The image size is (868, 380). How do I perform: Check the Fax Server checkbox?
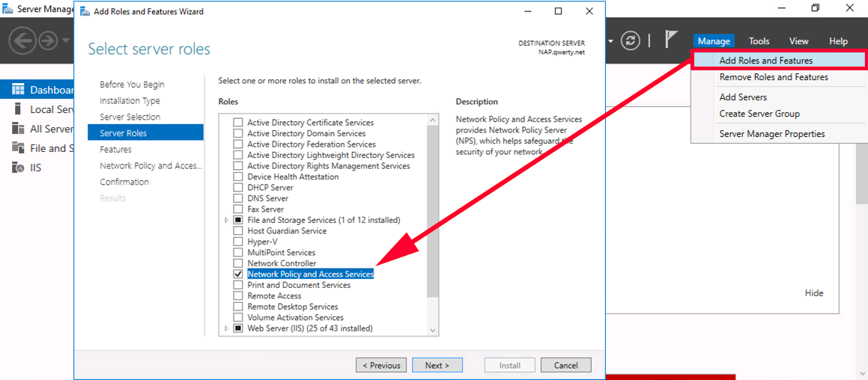point(238,209)
